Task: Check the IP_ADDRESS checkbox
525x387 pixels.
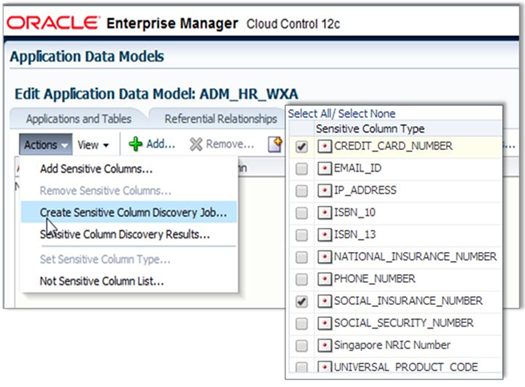Action: (302, 191)
